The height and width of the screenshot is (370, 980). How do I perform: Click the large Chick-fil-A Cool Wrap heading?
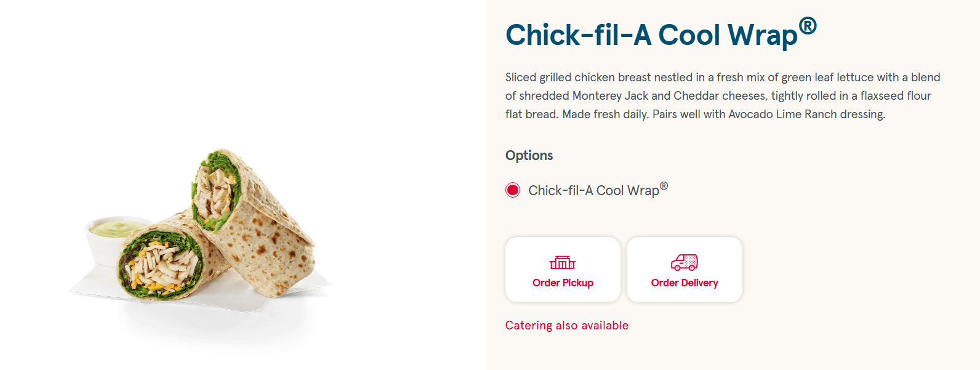(661, 34)
